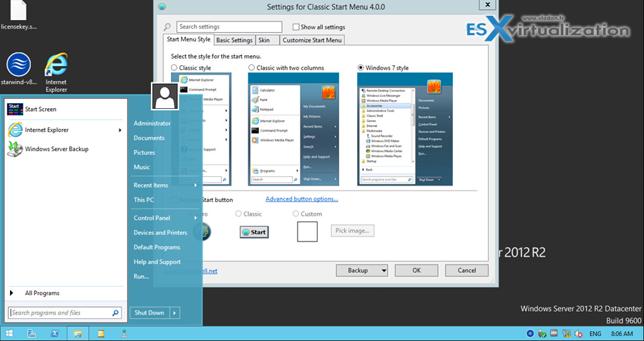The image size is (644, 341).
Task: Click the two columns style preview thumbnail
Action: click(293, 129)
